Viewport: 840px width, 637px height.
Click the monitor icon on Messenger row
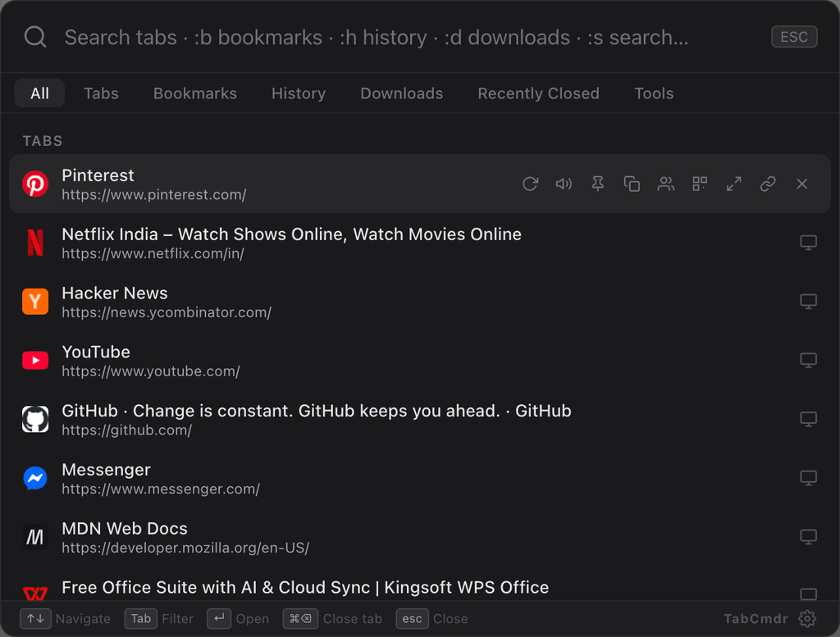pos(808,478)
